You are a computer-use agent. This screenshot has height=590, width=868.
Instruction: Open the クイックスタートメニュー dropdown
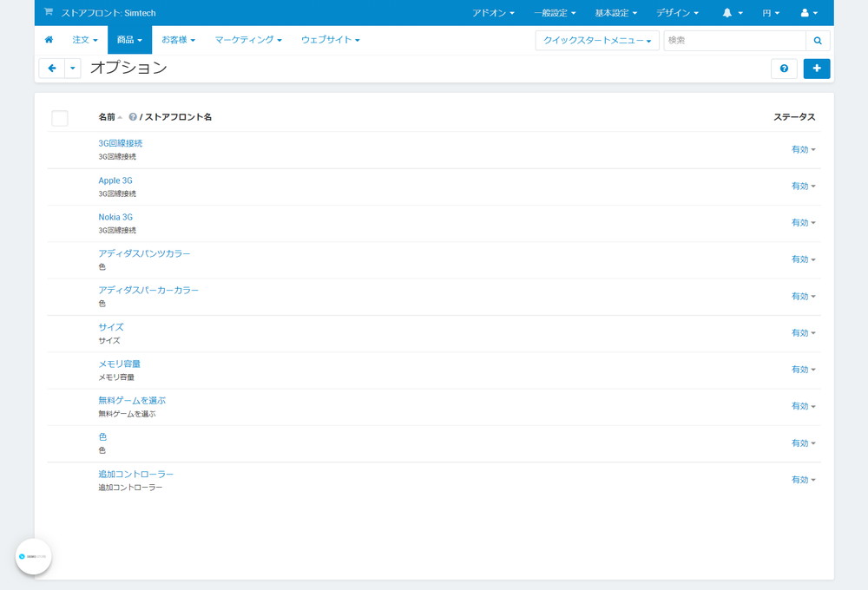(x=597, y=41)
